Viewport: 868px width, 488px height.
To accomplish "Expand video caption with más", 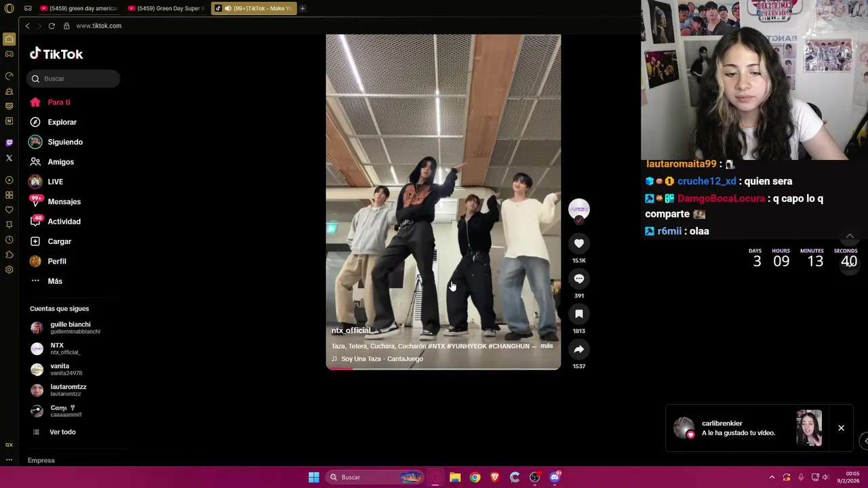I will tap(547, 346).
